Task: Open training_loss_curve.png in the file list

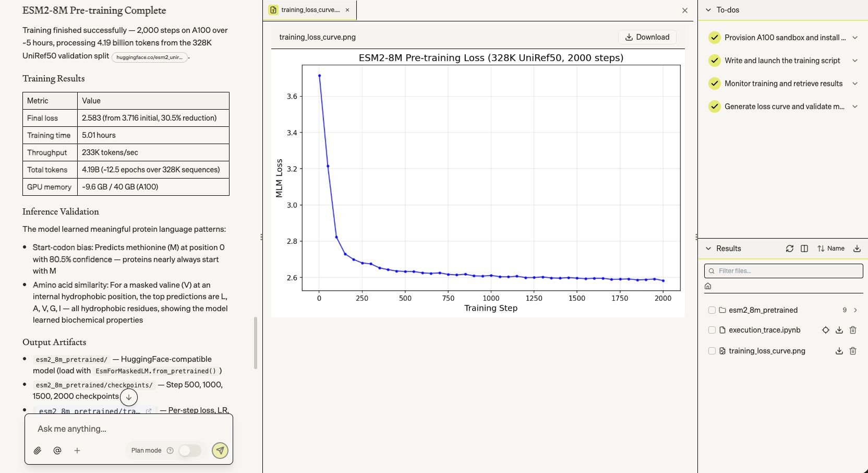Action: pyautogui.click(x=767, y=351)
